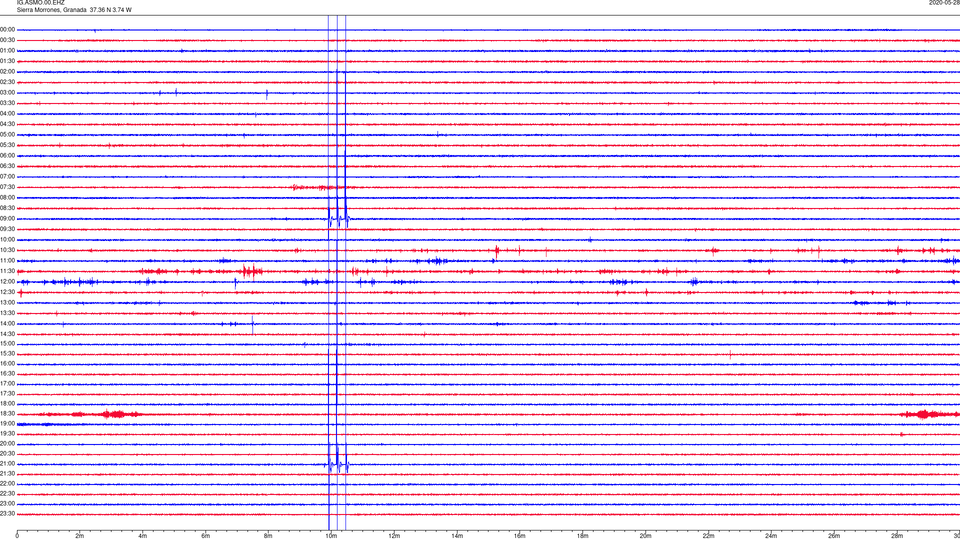The height and width of the screenshot is (540, 960).
Task: Select the 04:00 row time label
Action: click(x=7, y=114)
